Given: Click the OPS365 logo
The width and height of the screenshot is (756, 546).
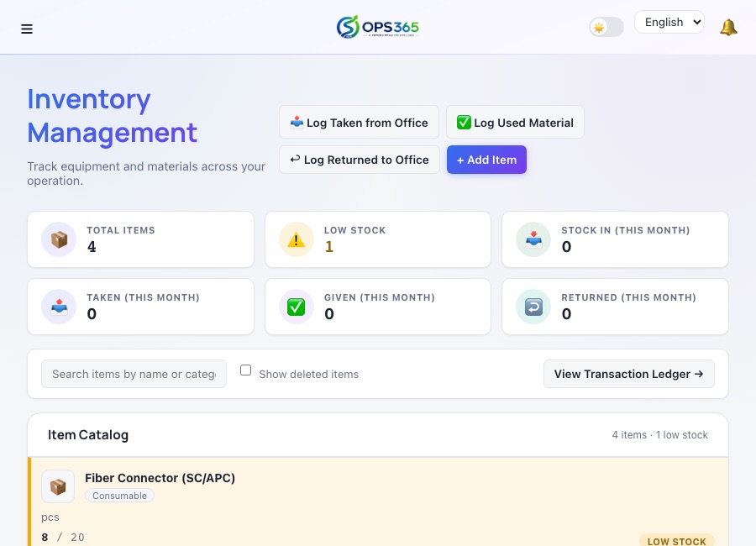Looking at the screenshot, I should click(377, 27).
